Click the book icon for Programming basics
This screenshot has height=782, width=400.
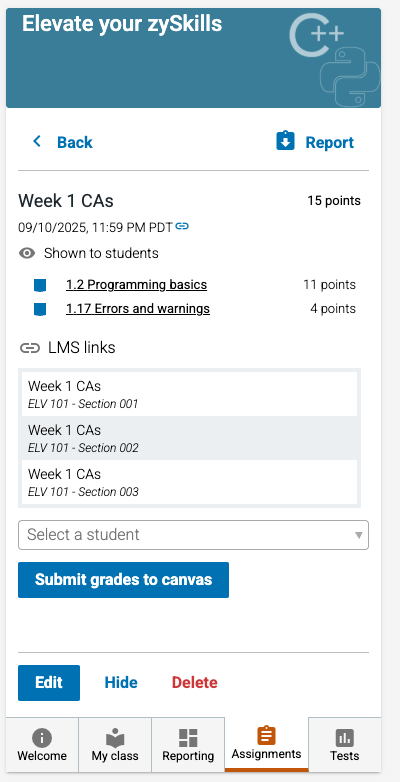tap(40, 285)
